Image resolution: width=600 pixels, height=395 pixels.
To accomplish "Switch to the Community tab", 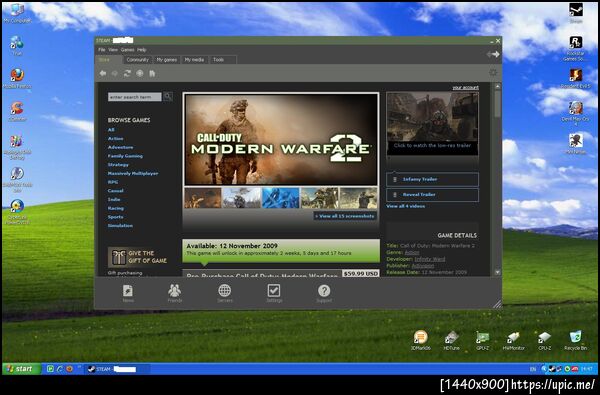I will click(137, 60).
